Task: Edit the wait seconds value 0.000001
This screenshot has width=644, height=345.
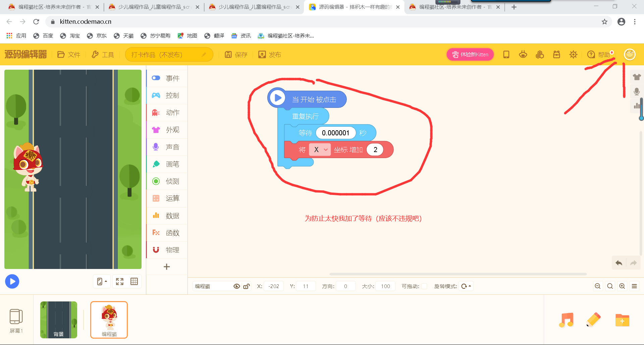Action: [x=335, y=133]
